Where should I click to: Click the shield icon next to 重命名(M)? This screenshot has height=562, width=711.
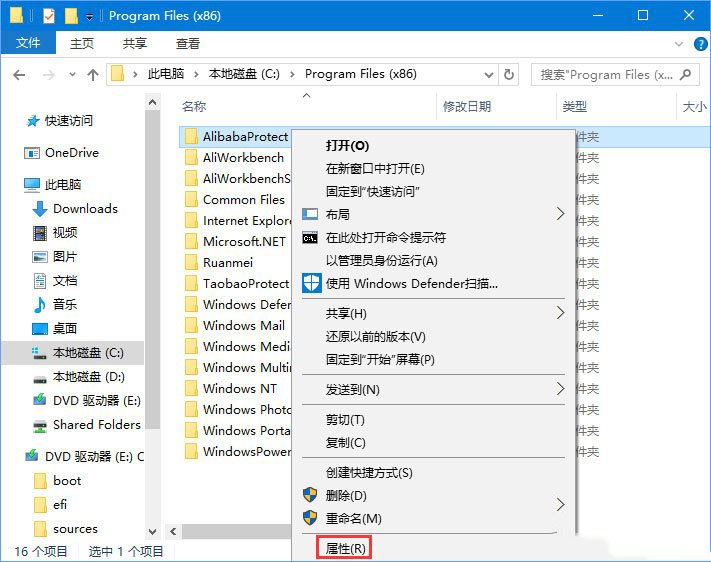pyautogui.click(x=310, y=518)
